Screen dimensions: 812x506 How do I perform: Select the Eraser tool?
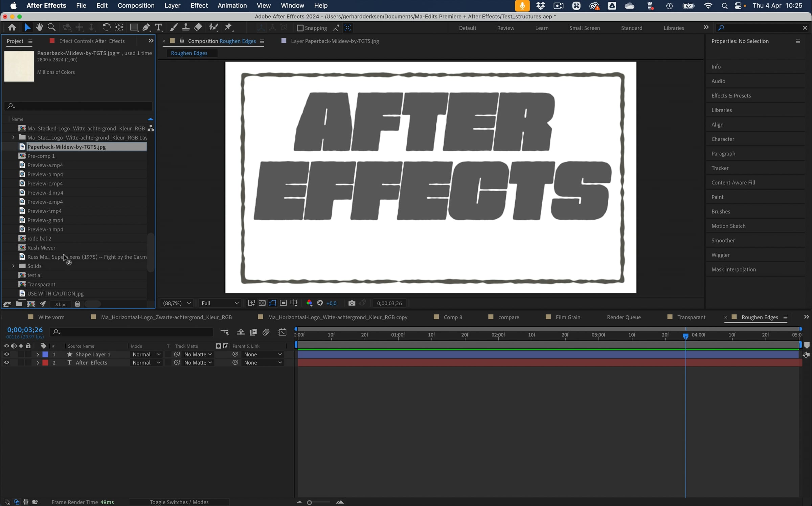198,27
